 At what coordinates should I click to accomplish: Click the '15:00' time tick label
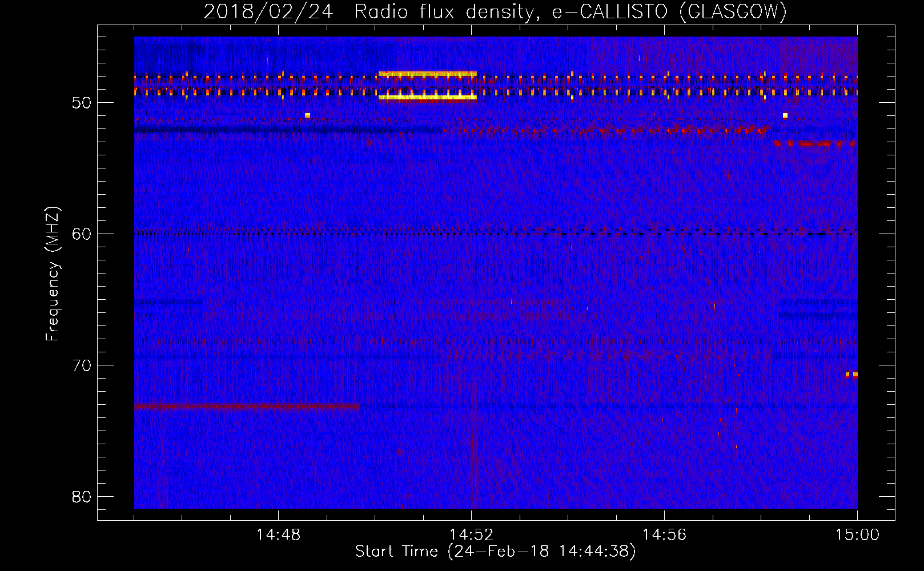(857, 535)
